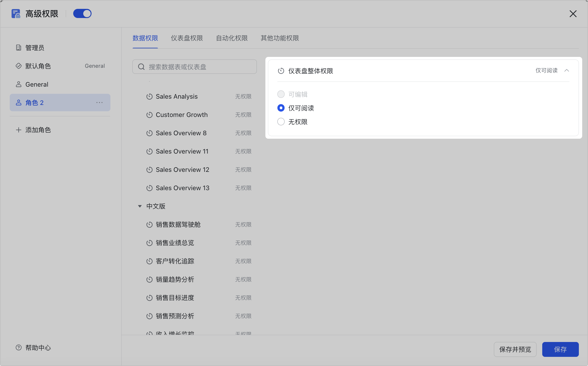Switch to 仪表盘权限 tab

[187, 38]
